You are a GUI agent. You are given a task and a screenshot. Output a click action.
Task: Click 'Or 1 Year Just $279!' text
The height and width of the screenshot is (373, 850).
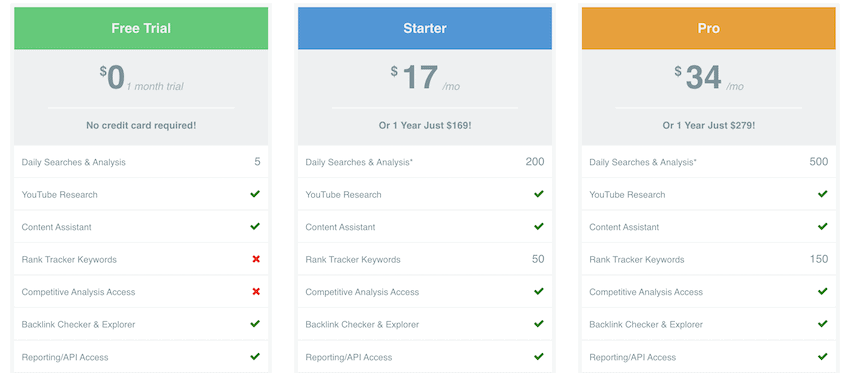(x=709, y=125)
